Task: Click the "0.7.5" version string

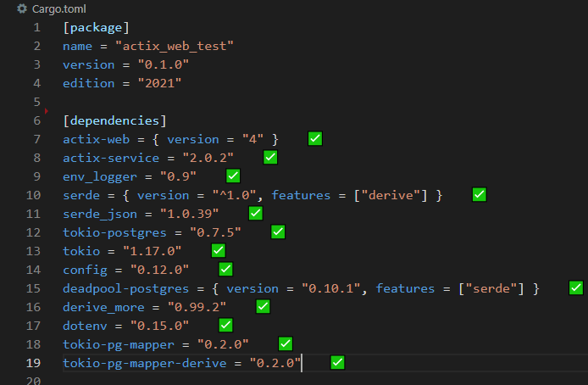Action: point(215,232)
